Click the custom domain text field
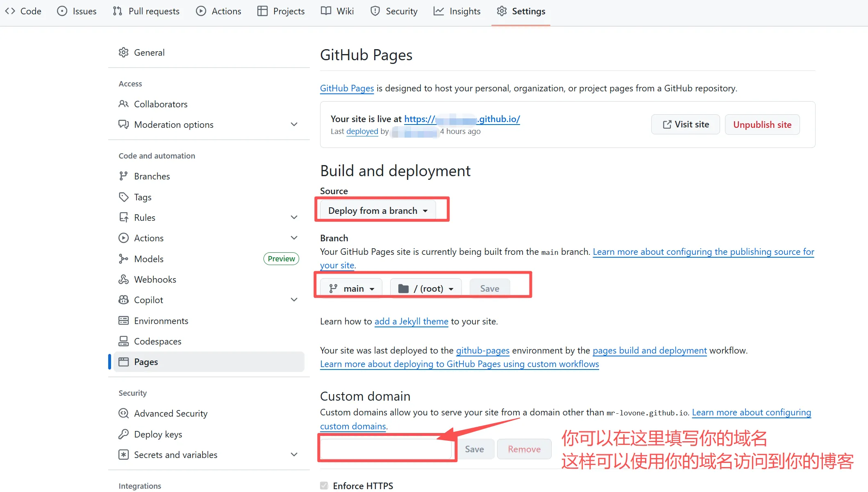 click(386, 449)
